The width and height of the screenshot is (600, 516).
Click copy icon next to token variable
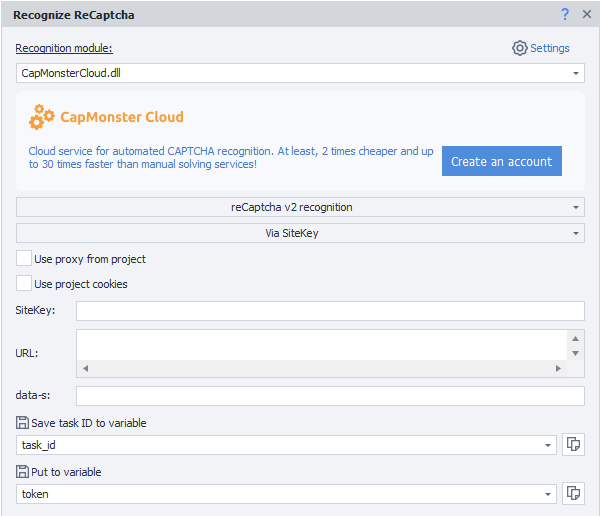click(573, 493)
